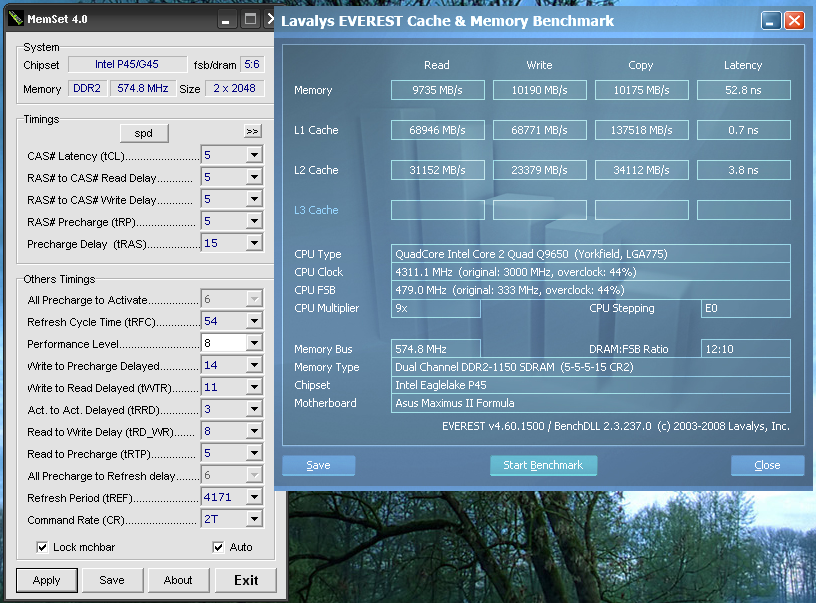Open the Refresh Cycle Time (tRFC) dropdown
The width and height of the screenshot is (816, 603).
[254, 321]
